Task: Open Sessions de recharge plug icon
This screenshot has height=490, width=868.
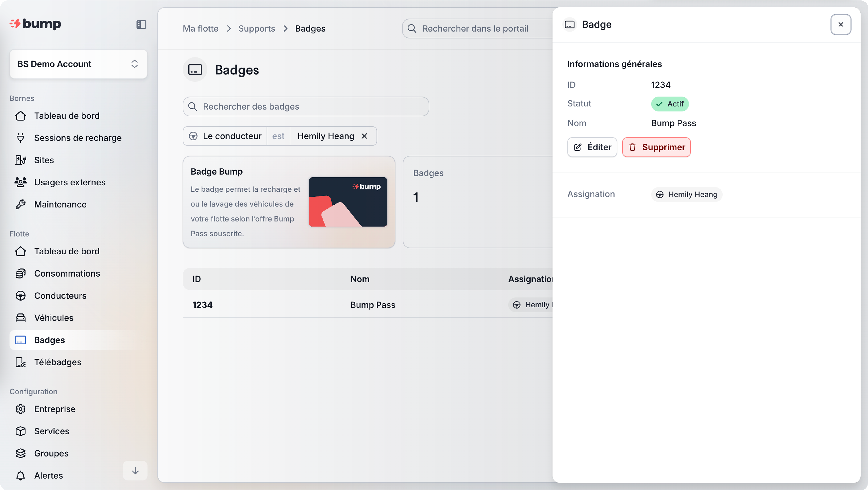Action: coord(20,138)
